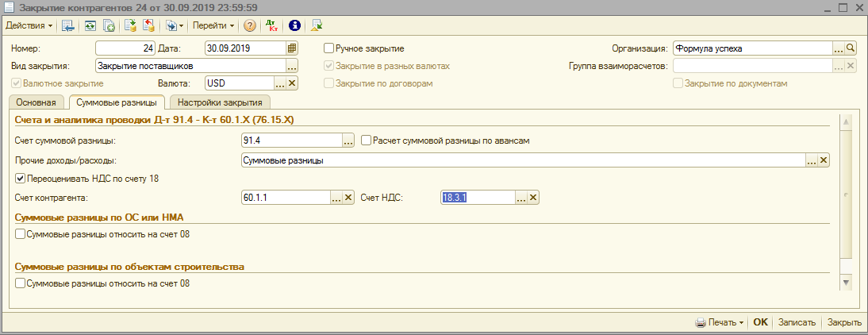Clear the Счет НДС field with X
The width and height of the screenshot is (868, 335).
tap(533, 198)
